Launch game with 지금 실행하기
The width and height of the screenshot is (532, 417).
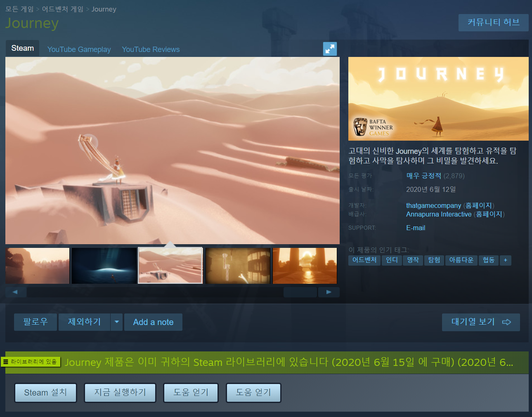[120, 393]
